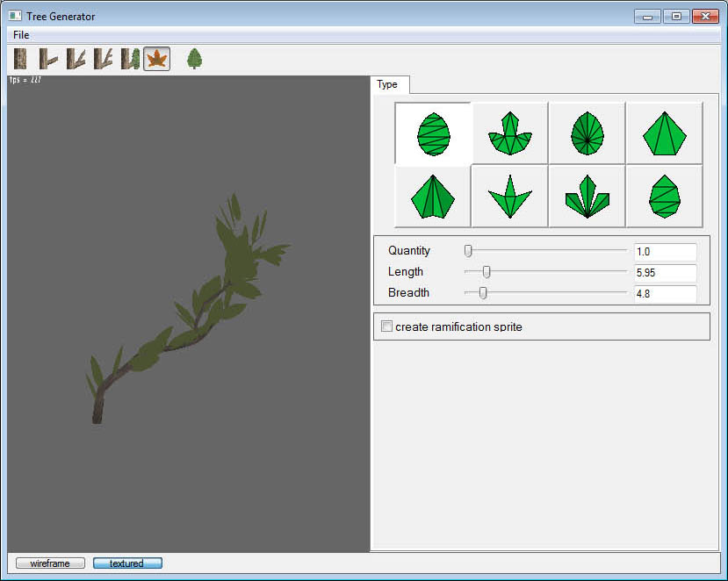728x581 pixels.
Task: Switch view to wireframe mode
Action: tap(50, 563)
